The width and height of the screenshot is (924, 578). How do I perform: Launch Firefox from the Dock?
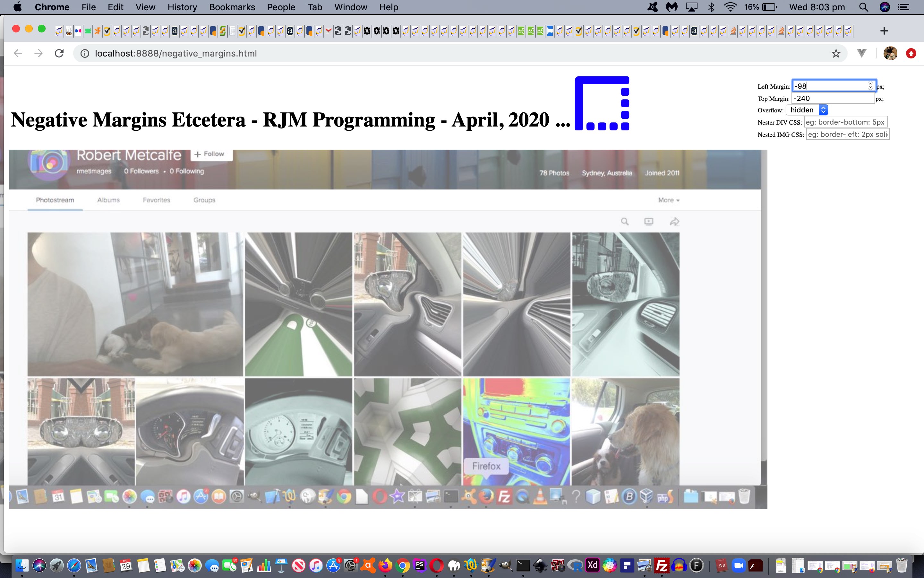(x=385, y=565)
